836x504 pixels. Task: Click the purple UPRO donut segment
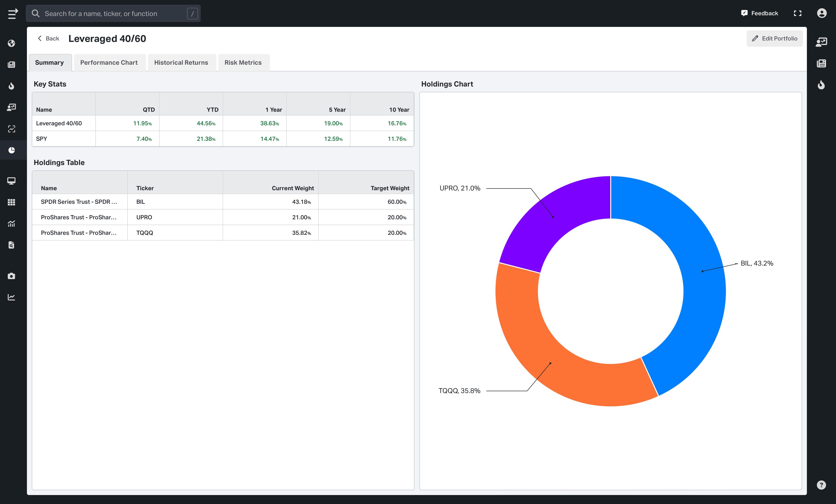(x=553, y=217)
